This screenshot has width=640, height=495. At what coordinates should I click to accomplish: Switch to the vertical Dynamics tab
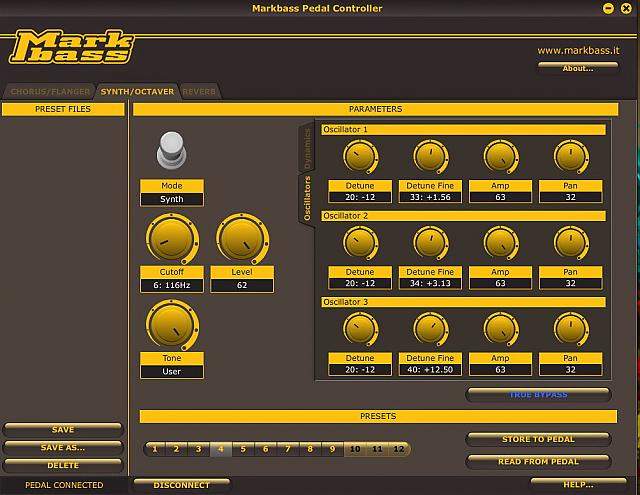point(307,149)
